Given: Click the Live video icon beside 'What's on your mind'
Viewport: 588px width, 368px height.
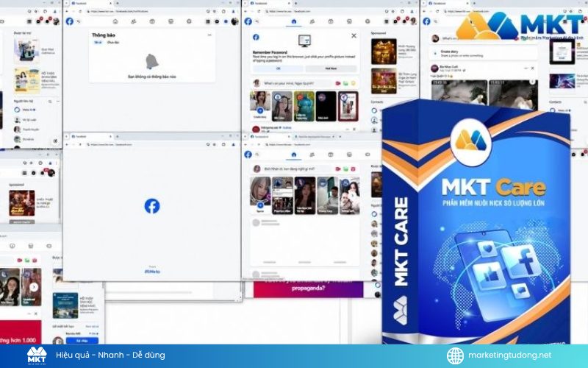Looking at the screenshot, I should tap(338, 83).
